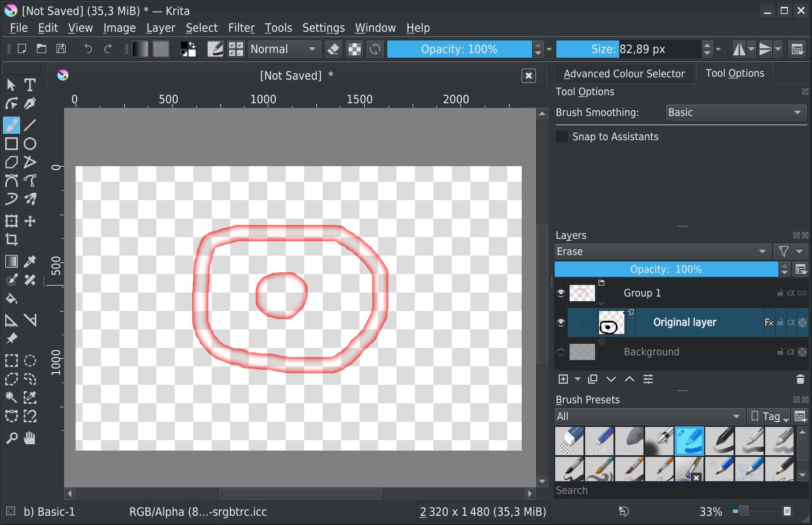This screenshot has width=812, height=525.
Task: Select the Fill bucket tool
Action: [x=12, y=299]
